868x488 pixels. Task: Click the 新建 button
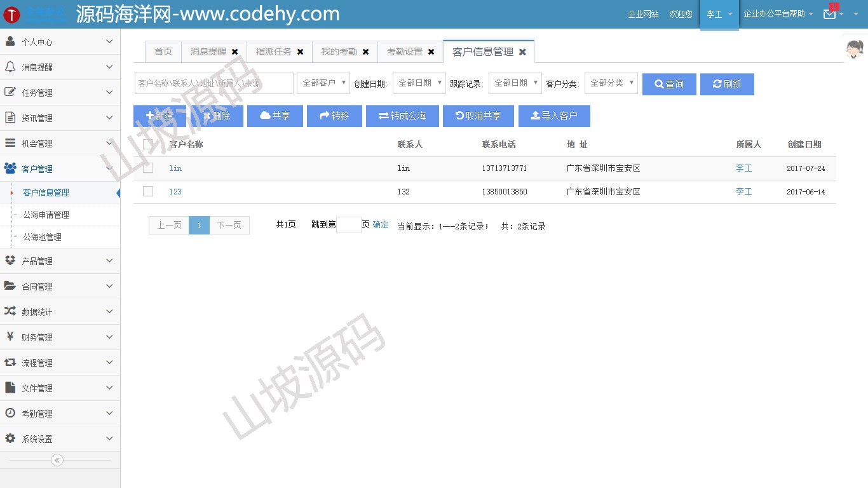pos(159,116)
